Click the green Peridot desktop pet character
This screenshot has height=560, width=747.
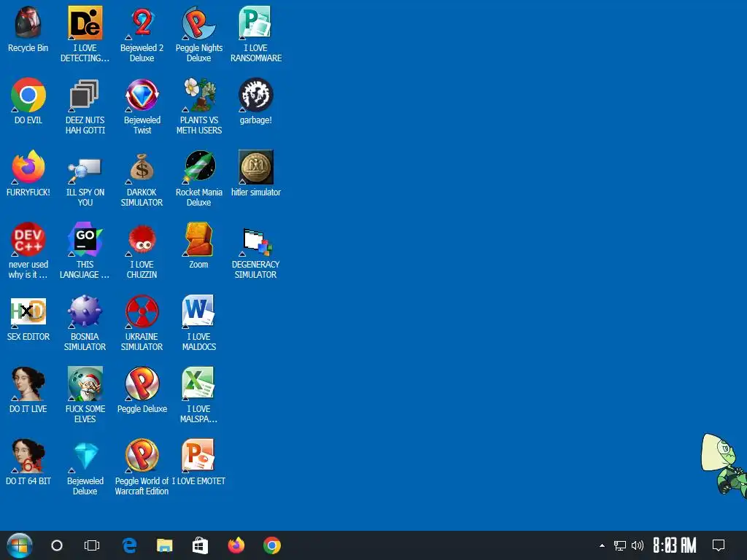tap(724, 466)
